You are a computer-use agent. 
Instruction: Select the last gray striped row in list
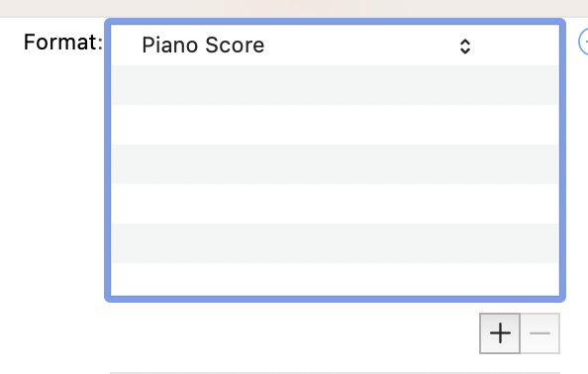[335, 243]
